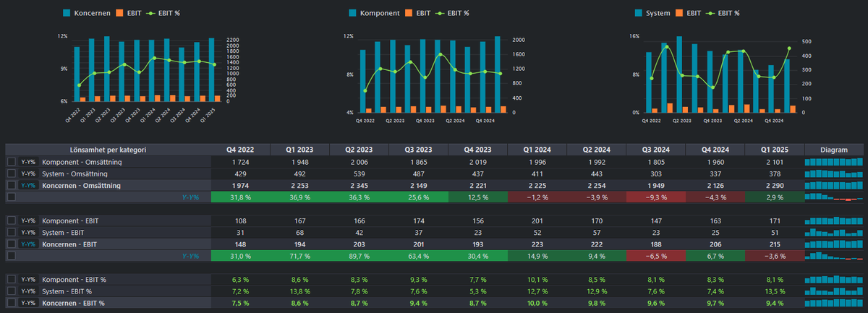Toggle Y-Y% on the Komponent - EBIT % row
This screenshot has height=313, width=868.
tap(29, 280)
